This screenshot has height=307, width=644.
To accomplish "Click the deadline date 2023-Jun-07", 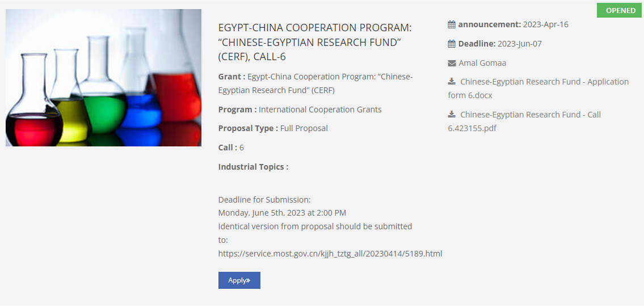I will pos(519,44).
